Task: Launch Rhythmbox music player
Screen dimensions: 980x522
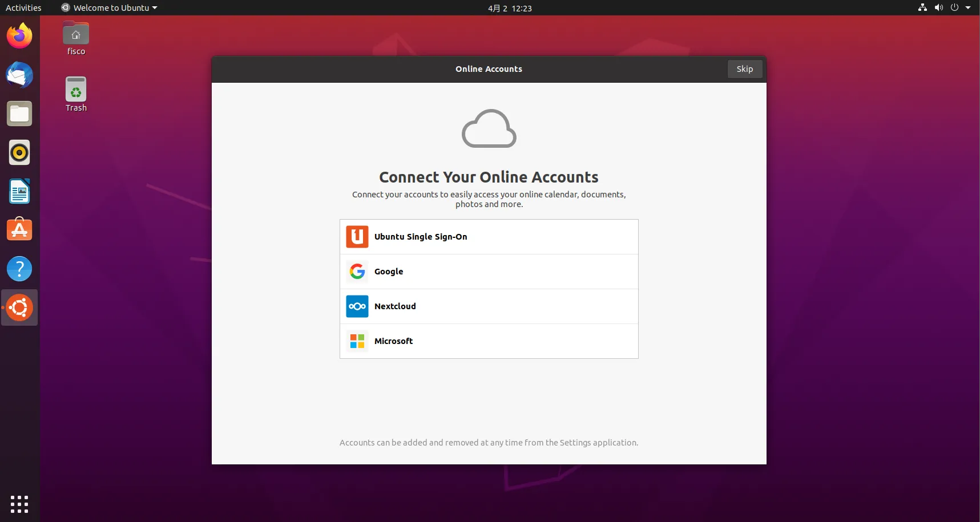Action: [x=19, y=152]
